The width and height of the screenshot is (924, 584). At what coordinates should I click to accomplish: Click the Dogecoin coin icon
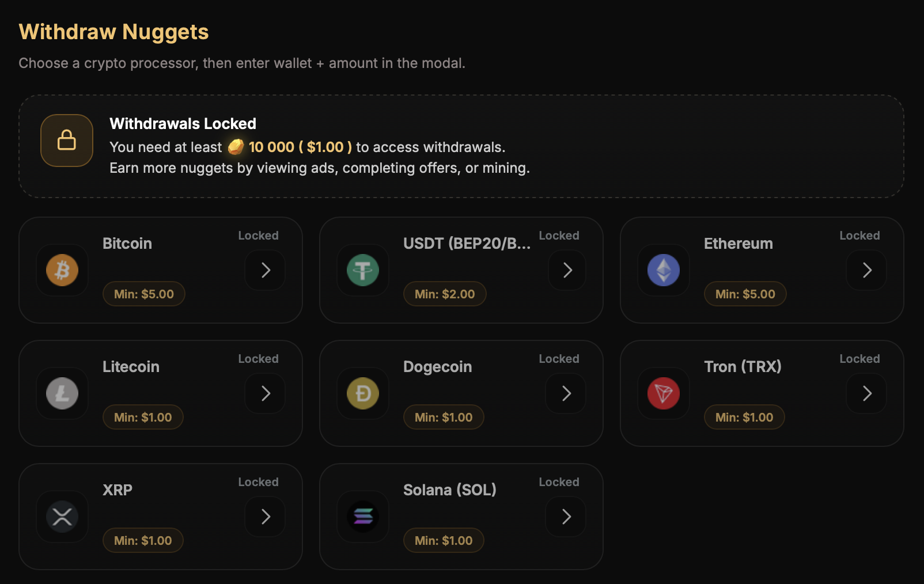point(363,393)
